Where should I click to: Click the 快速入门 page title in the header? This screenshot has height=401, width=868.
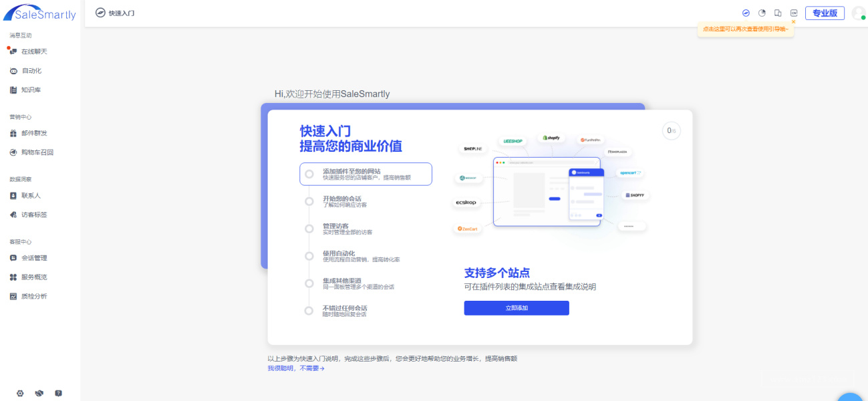click(x=122, y=13)
